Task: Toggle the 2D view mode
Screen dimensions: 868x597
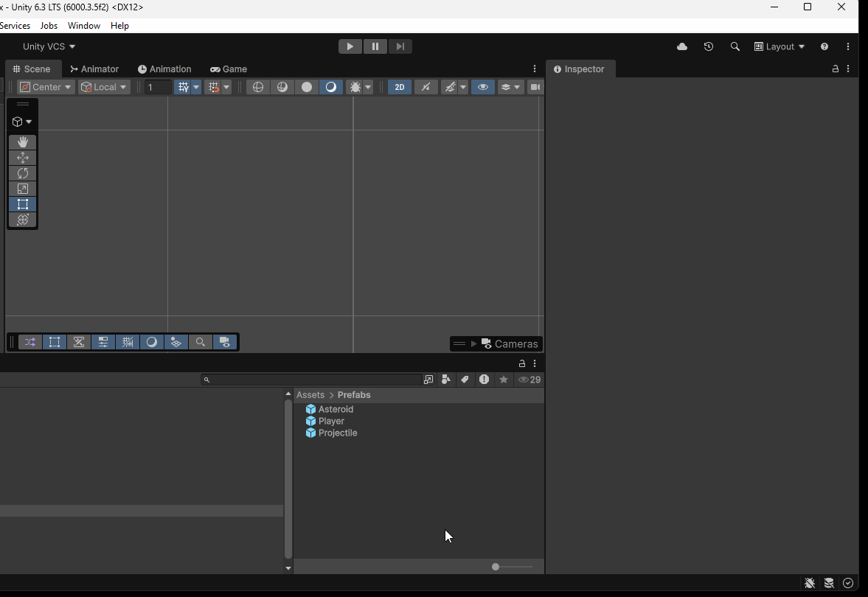Action: (x=400, y=87)
